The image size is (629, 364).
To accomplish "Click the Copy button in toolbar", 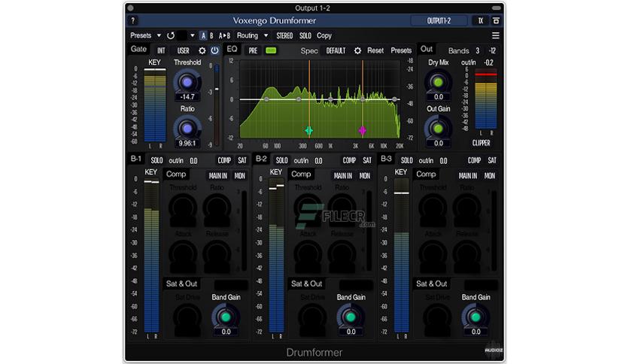I will point(324,35).
